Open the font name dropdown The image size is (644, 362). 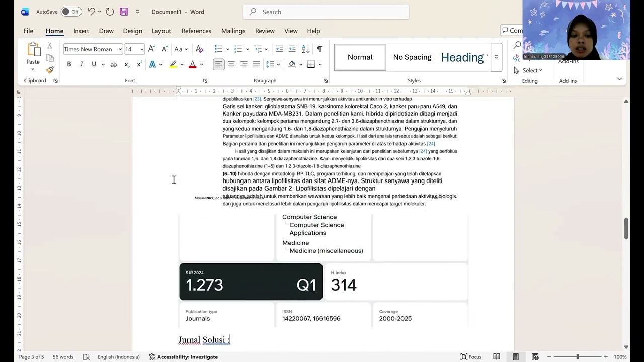tap(120, 49)
